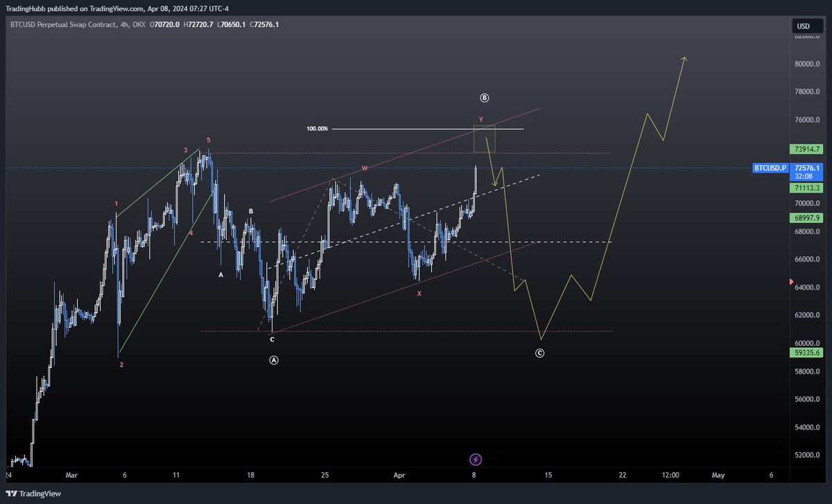The image size is (832, 504).
Task: Select the red wave label 2
Action: coord(121,365)
